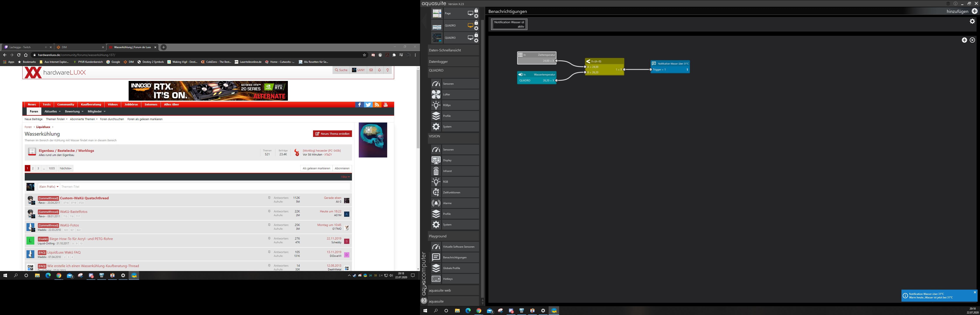Click Neues Thema erstellen button
This screenshot has height=315, width=980.
[x=332, y=134]
